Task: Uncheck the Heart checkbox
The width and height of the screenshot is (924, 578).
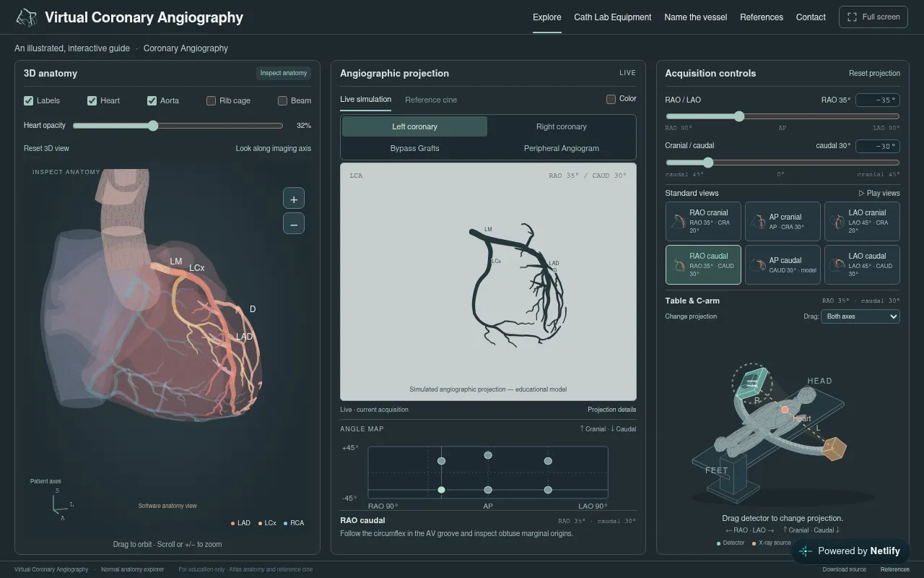Action: pos(92,101)
